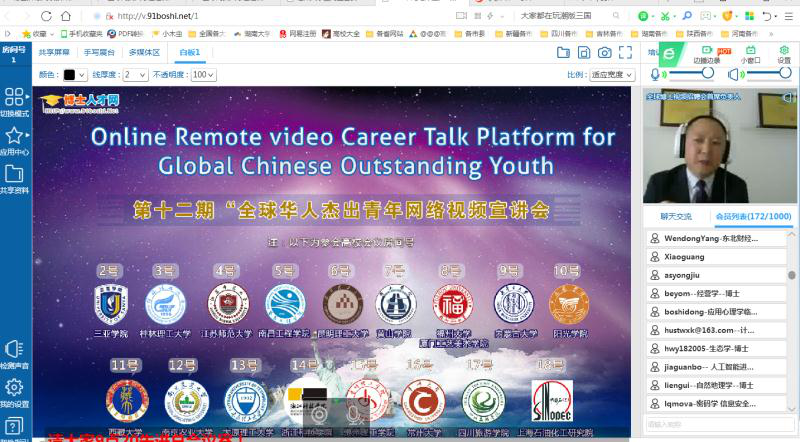800x442 pixels.
Task: Click the sound detection (检测声音) icon
Action: click(14, 350)
